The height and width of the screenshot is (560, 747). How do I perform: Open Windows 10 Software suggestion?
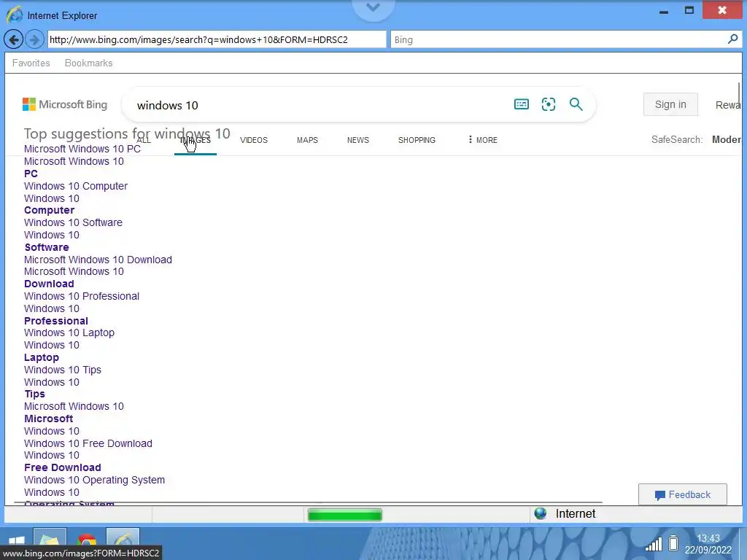[74, 222]
